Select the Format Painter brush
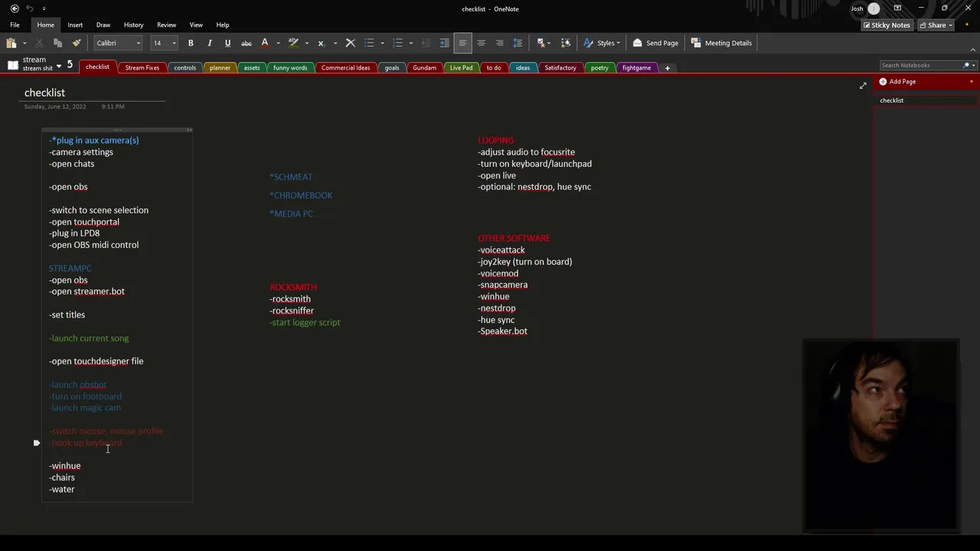 click(77, 43)
